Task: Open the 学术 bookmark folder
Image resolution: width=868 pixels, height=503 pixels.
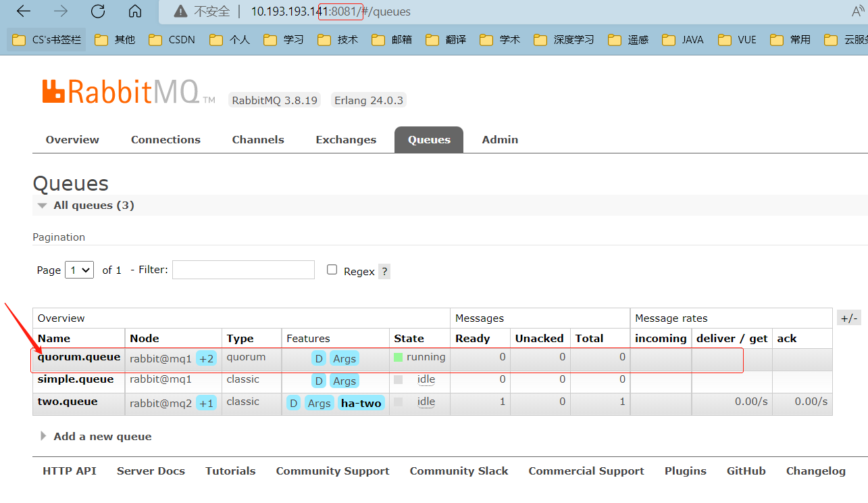Action: tap(500, 40)
